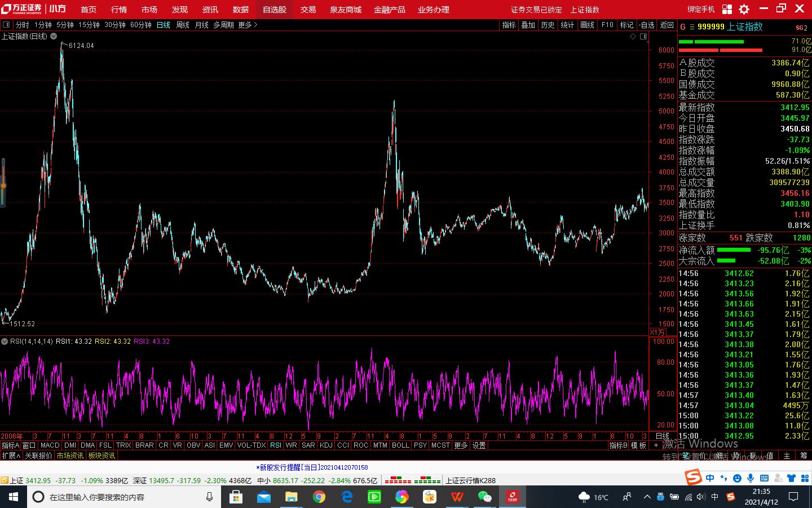The width and height of the screenshot is (812, 508).
Task: Open the 指标A selector
Action: [x=10, y=445]
